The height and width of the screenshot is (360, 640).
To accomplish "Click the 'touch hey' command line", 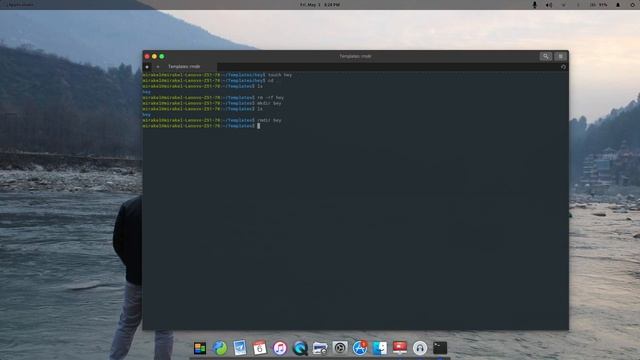I will click(217, 75).
